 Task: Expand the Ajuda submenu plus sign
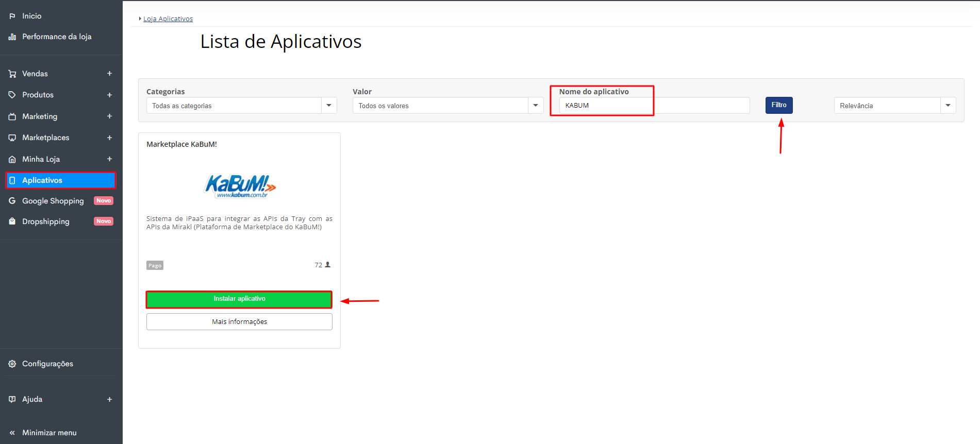coord(109,400)
